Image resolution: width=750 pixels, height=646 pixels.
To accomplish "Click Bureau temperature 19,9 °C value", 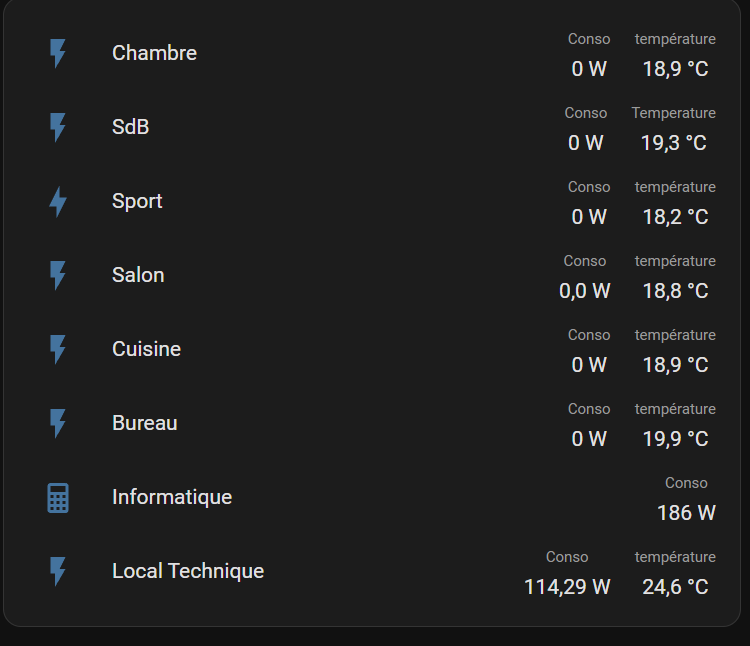I will click(675, 439).
